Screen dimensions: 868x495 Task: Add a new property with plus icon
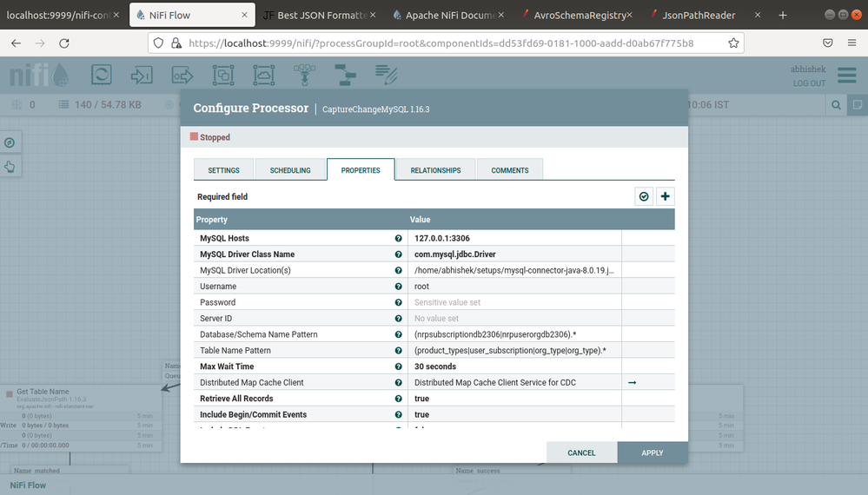(x=666, y=196)
